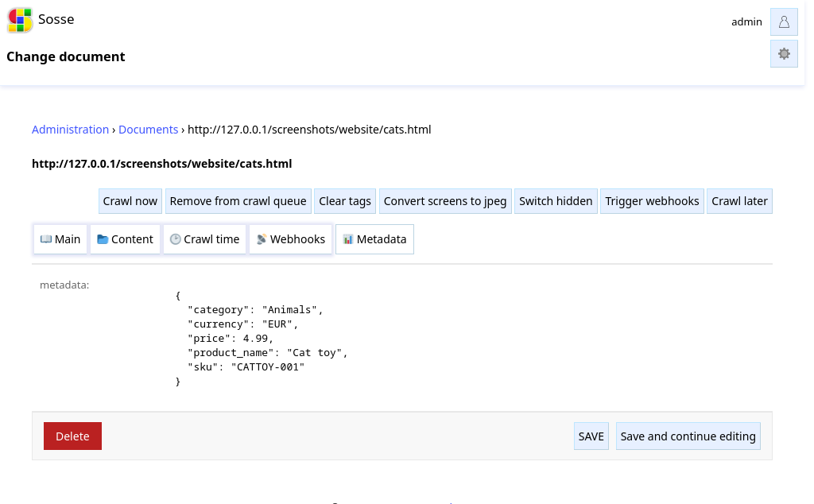This screenshot has width=814, height=504.
Task: Open the user profile icon
Action: coord(784,21)
